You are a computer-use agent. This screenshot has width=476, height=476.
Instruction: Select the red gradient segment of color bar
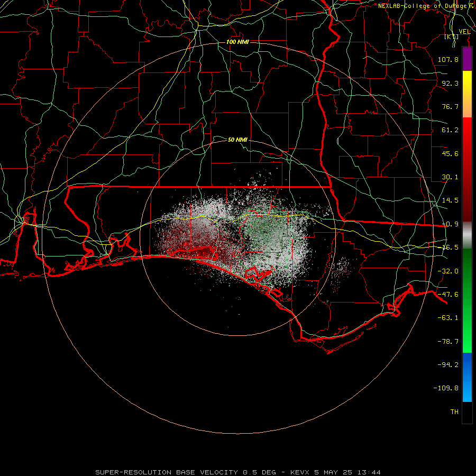tap(467, 170)
